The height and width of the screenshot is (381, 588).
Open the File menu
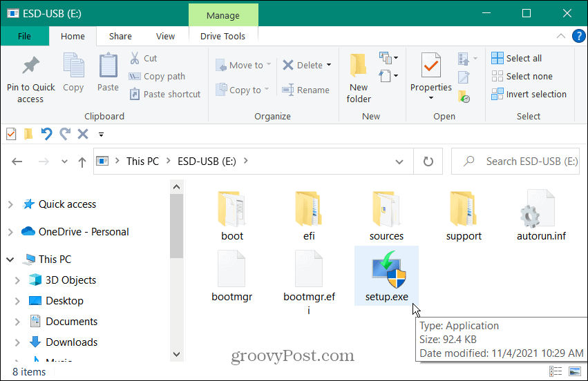pos(24,37)
